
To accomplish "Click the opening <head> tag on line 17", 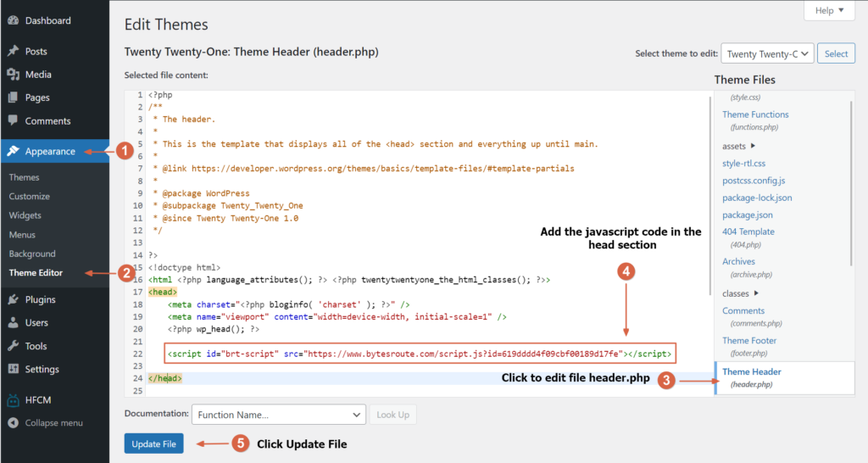I will [x=162, y=292].
